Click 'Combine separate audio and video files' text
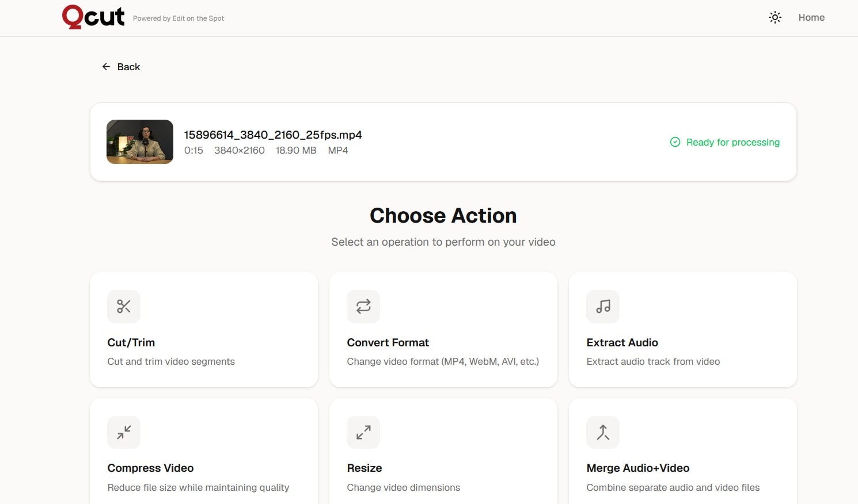 673,487
